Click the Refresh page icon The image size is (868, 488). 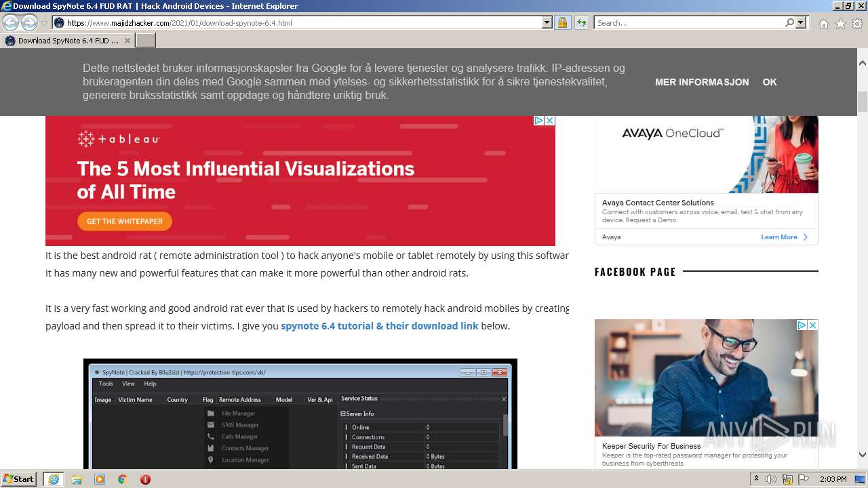tap(582, 23)
